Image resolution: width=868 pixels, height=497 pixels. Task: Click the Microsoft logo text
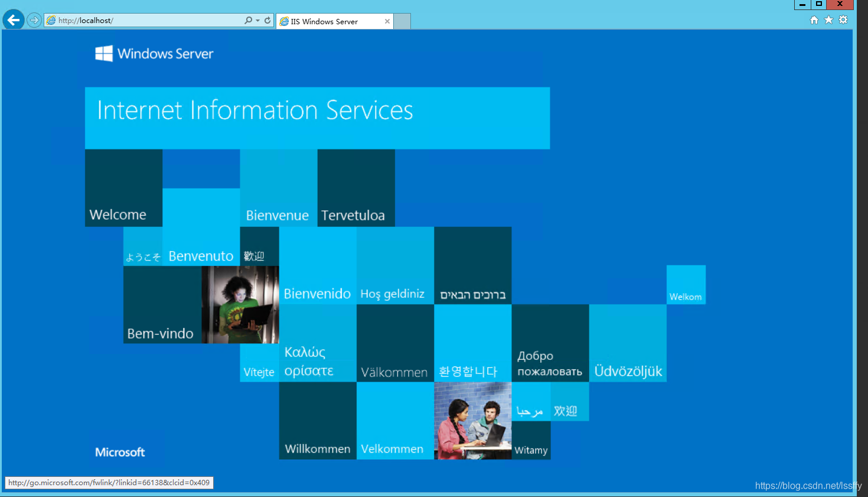120,452
